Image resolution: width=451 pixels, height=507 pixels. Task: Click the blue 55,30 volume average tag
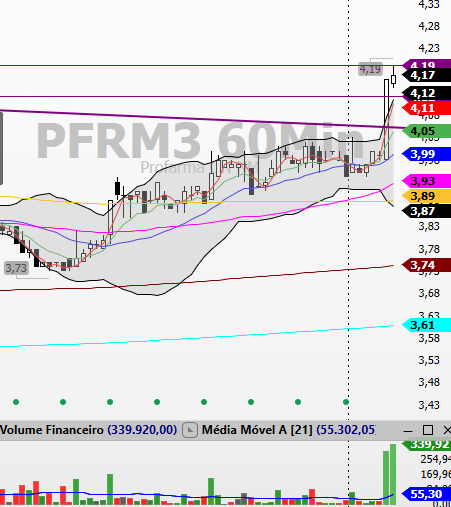tap(427, 494)
